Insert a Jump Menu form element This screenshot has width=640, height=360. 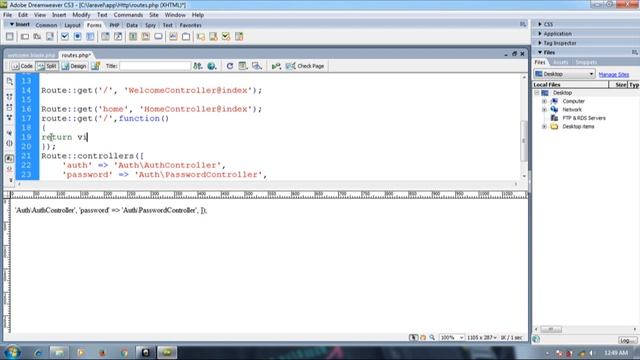point(118,37)
